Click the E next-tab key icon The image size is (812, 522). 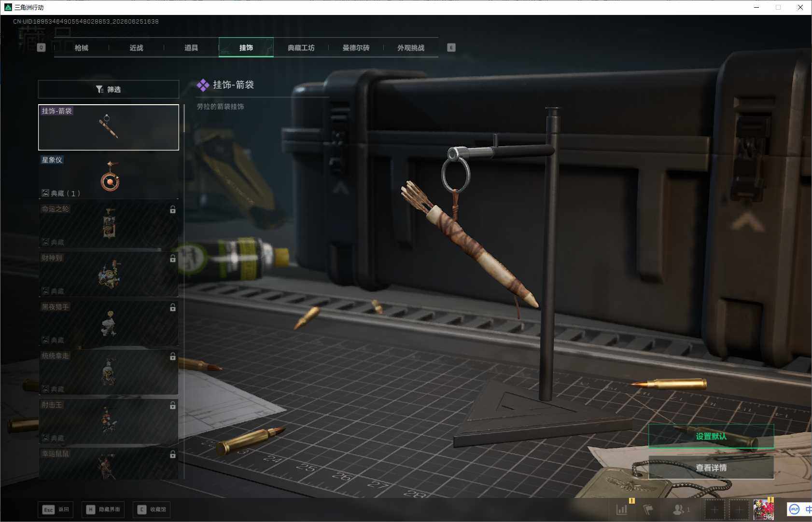click(451, 47)
